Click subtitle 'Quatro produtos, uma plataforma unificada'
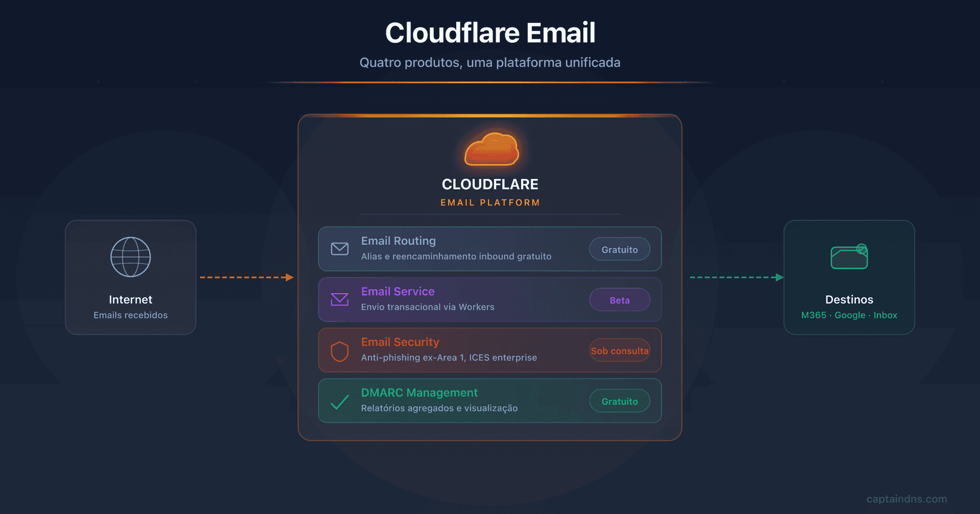The width and height of the screenshot is (980, 514). coord(490,63)
